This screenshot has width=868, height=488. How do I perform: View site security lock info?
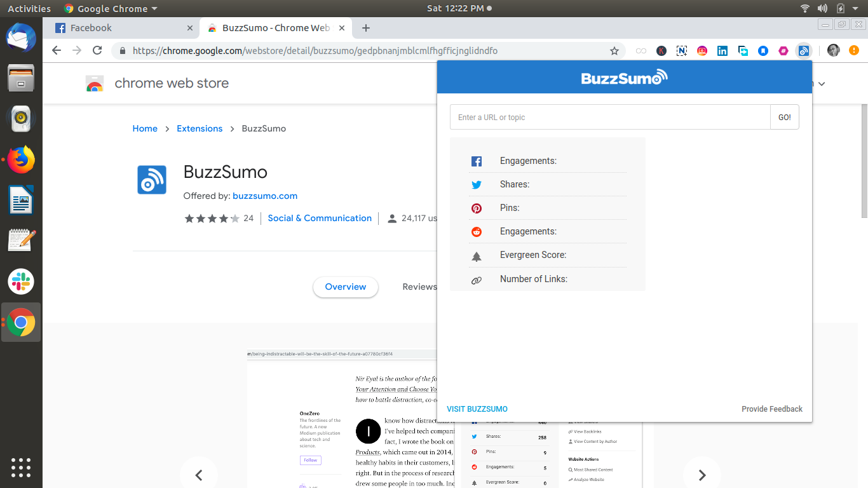123,51
